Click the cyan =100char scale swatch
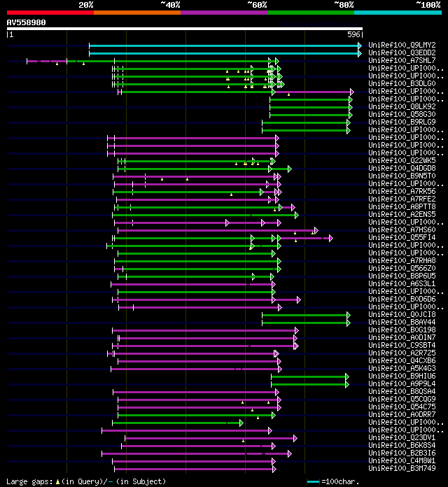 pos(313,481)
